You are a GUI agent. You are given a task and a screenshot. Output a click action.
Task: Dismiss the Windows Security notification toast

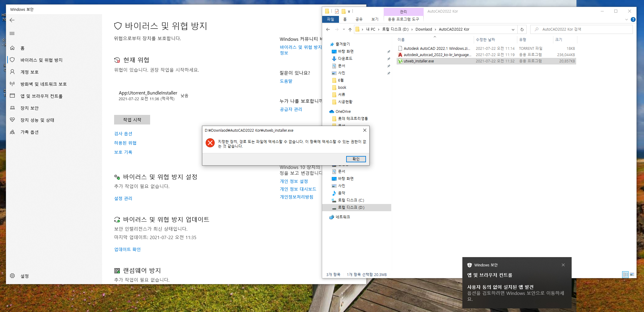tap(563, 265)
